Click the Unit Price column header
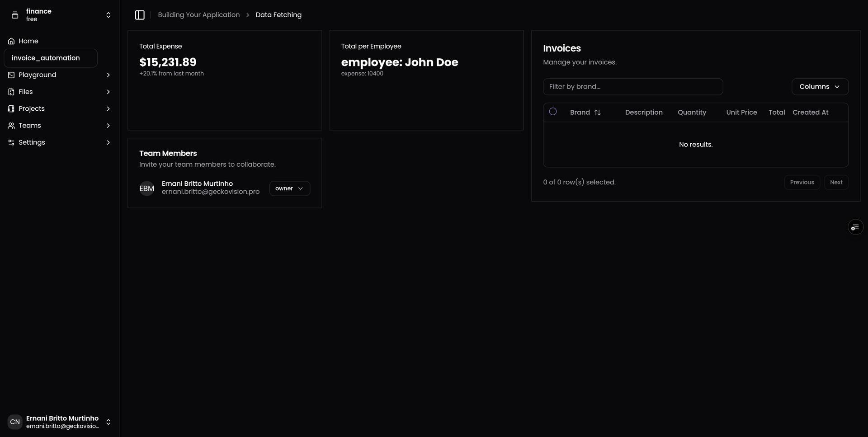 tap(741, 113)
